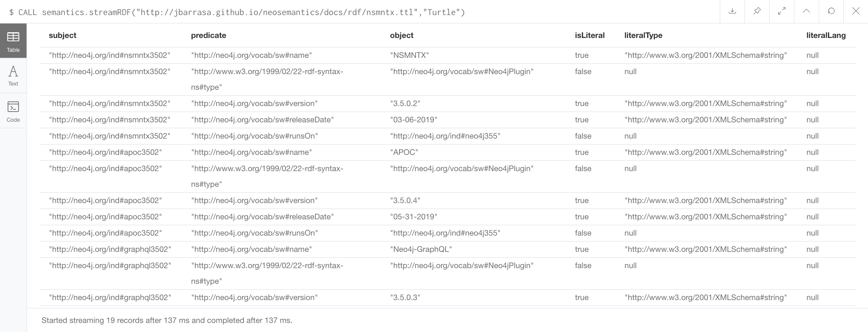Click the isLiteral column header

coord(589,35)
